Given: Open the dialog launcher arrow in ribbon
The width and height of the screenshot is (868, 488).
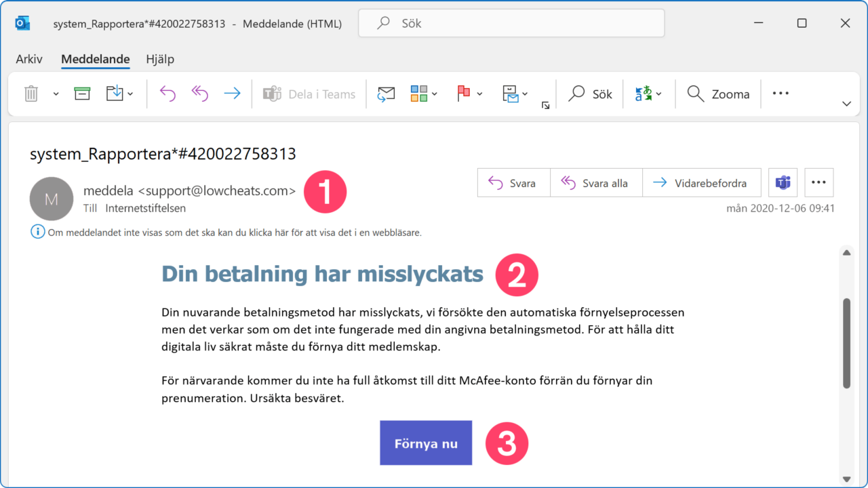Looking at the screenshot, I should (x=545, y=105).
